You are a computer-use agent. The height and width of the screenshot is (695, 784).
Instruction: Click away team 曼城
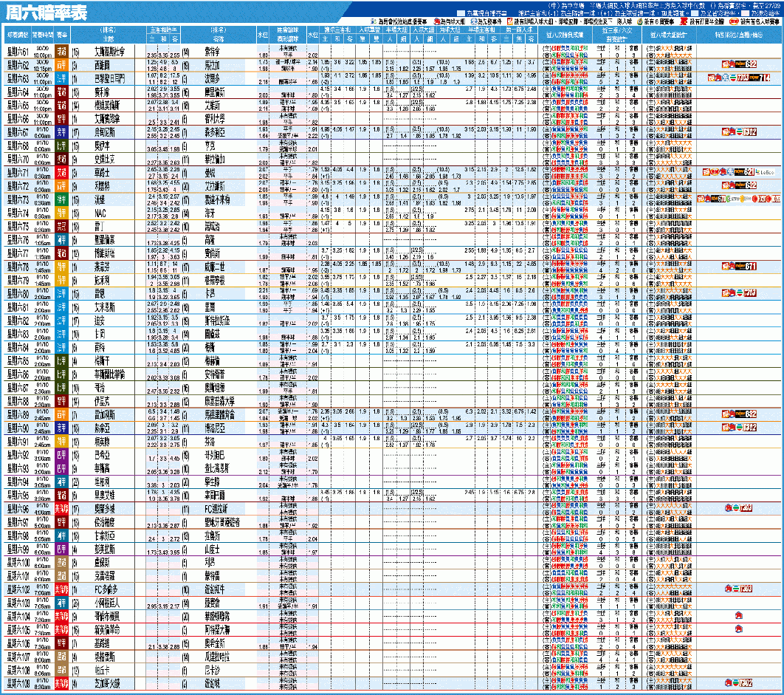210,173
